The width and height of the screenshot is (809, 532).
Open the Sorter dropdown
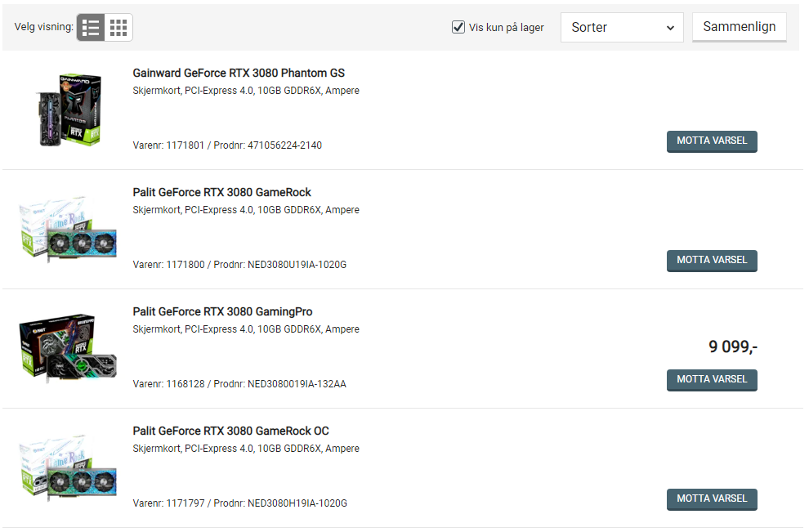(x=622, y=27)
